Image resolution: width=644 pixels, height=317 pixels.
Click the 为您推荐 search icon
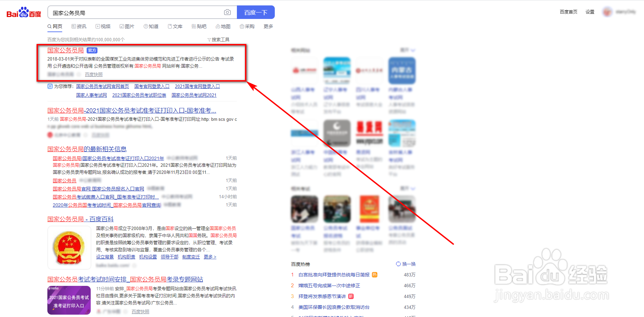tap(50, 86)
